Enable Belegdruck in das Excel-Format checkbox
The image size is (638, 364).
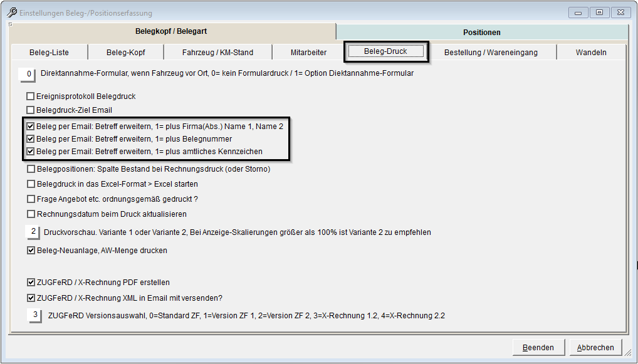[x=31, y=184]
